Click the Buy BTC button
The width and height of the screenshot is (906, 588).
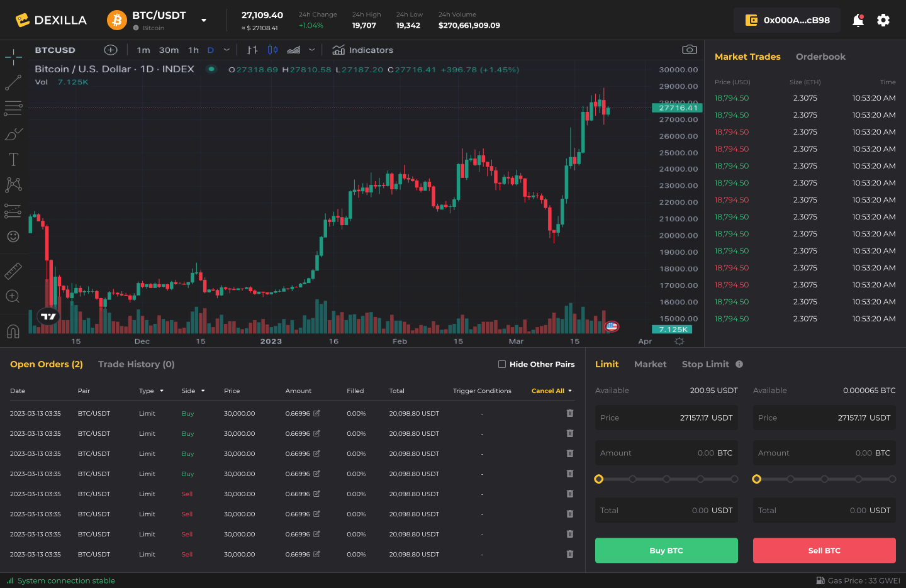pyautogui.click(x=666, y=550)
